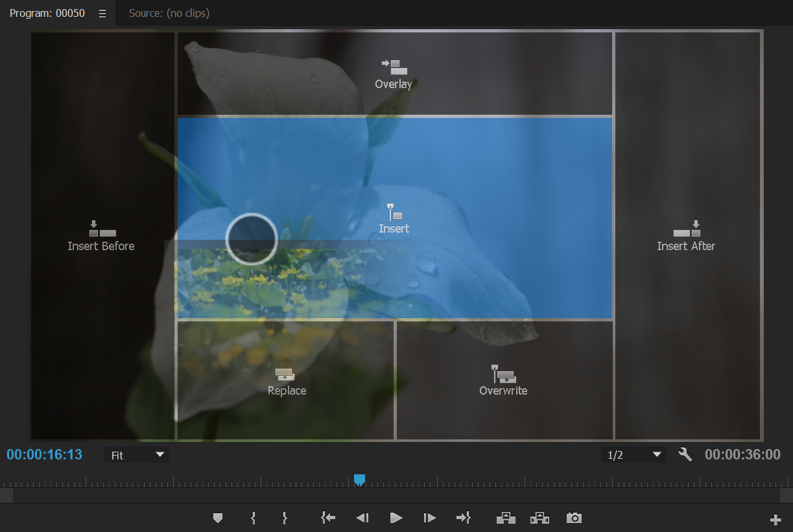Step Back one frame

point(362,518)
